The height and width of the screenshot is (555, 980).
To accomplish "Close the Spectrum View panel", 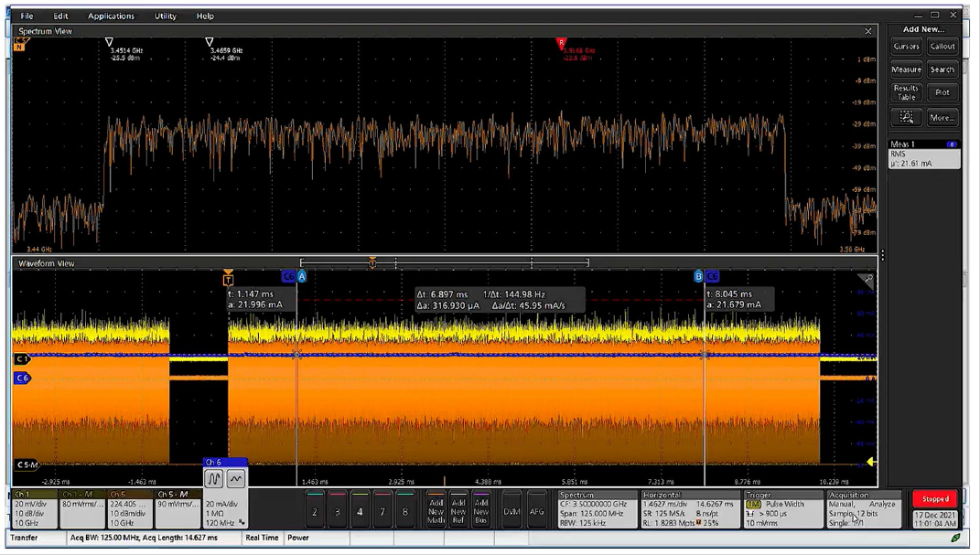I will tap(868, 31).
